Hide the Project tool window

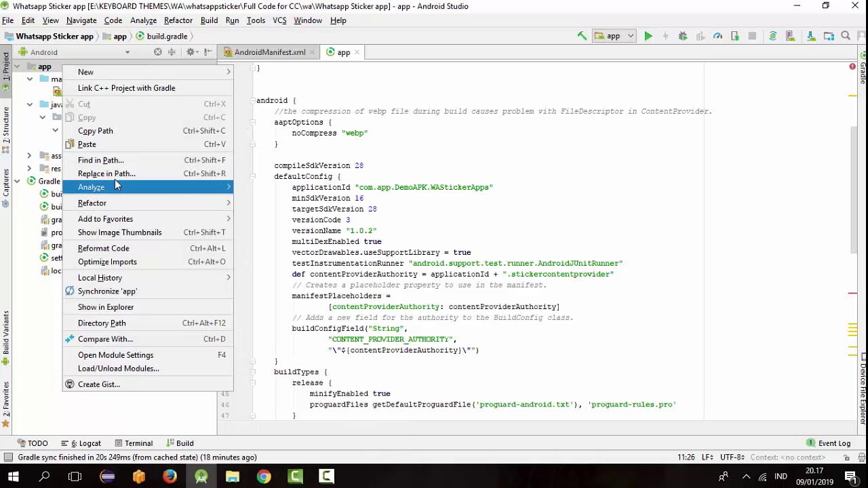click(210, 52)
